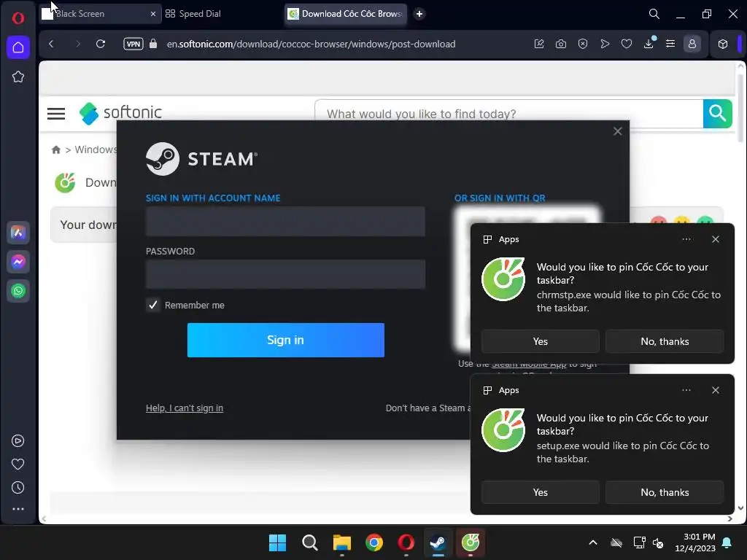Click Yes on setup.exe pin prompt

[541, 492]
